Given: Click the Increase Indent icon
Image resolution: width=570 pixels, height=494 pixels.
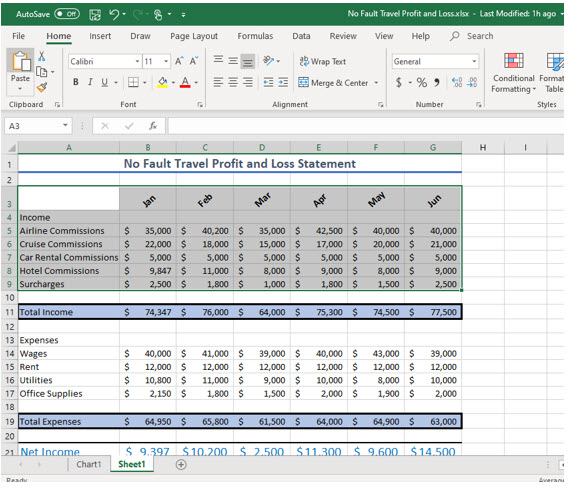Looking at the screenshot, I should point(283,83).
